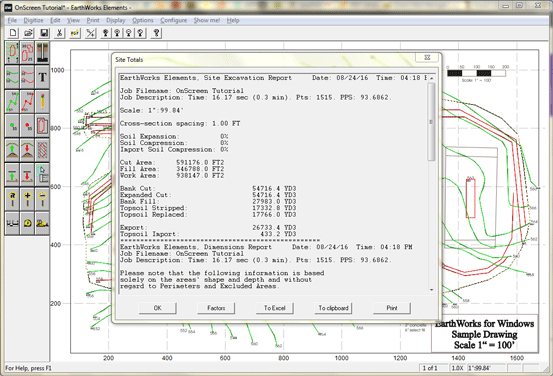Select the green spot elevation point tool

click(x=12, y=126)
